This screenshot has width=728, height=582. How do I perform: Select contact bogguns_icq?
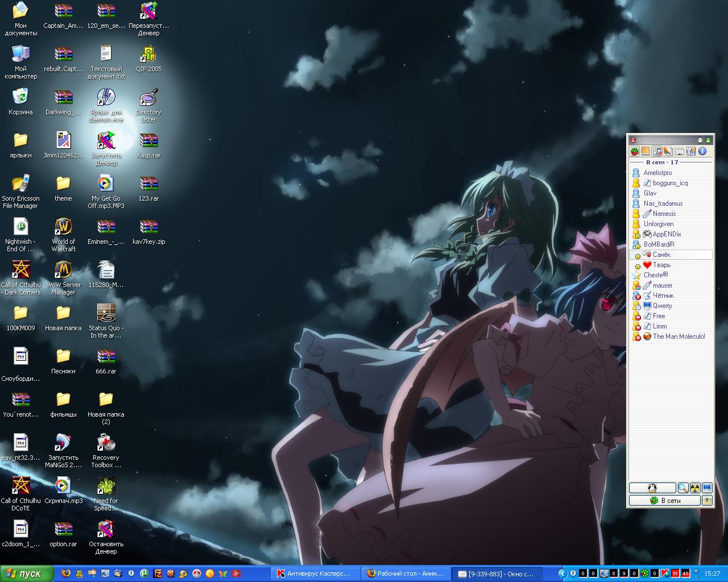pyautogui.click(x=670, y=183)
